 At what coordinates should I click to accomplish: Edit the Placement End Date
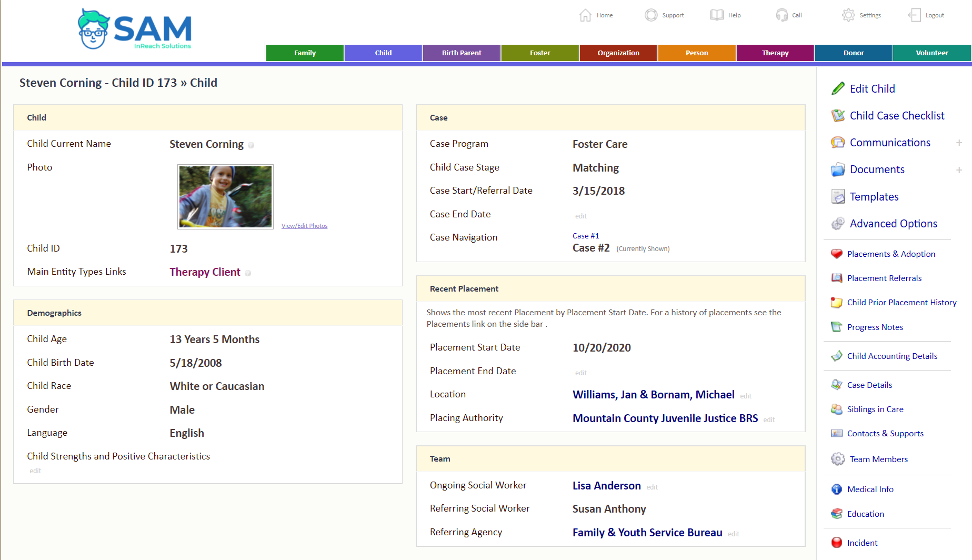click(x=580, y=373)
